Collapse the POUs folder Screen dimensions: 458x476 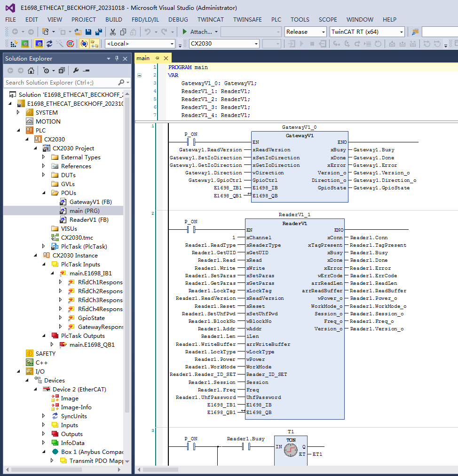pos(44,193)
